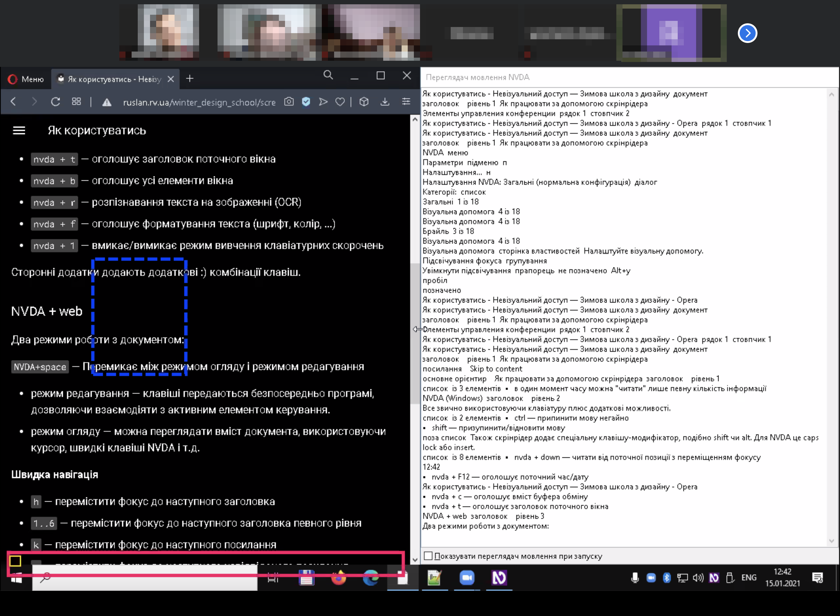Expand the webpage hamburger menu
The height and width of the screenshot is (616, 840).
[x=19, y=130]
